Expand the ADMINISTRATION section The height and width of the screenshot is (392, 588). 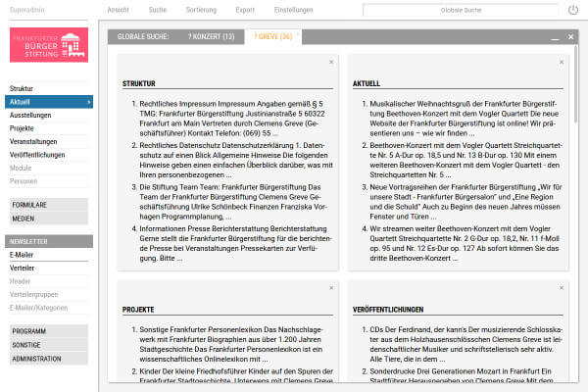pos(49,359)
